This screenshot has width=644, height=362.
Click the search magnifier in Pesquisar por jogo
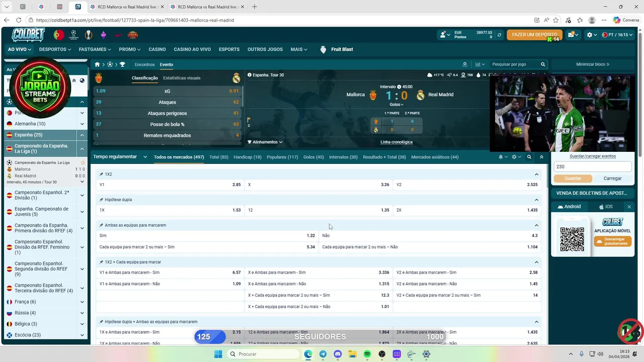[x=543, y=64]
